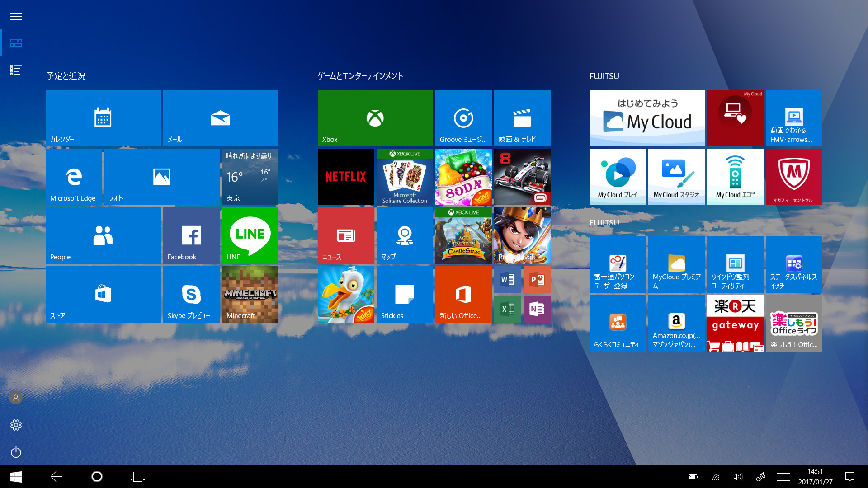Launch Word from small tile
This screenshot has width=868, height=488.
[508, 280]
